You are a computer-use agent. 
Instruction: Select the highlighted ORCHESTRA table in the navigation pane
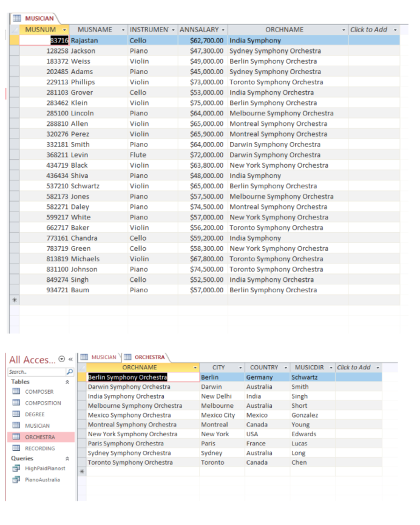41,437
